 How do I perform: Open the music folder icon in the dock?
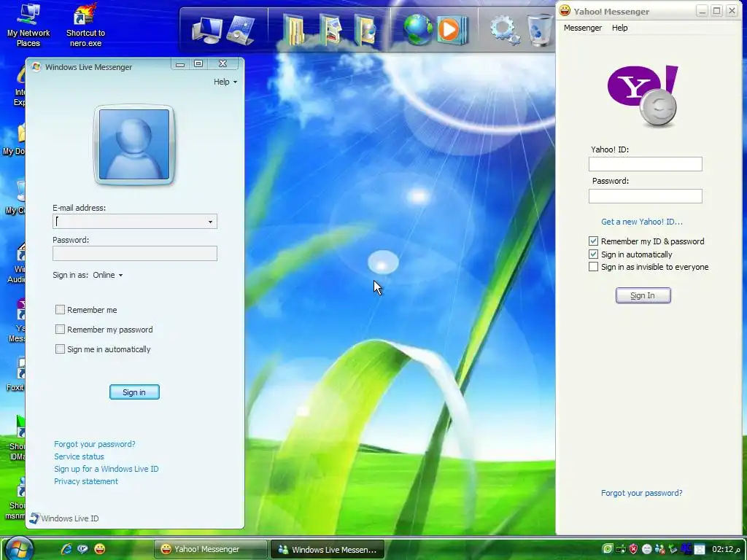pos(365,30)
